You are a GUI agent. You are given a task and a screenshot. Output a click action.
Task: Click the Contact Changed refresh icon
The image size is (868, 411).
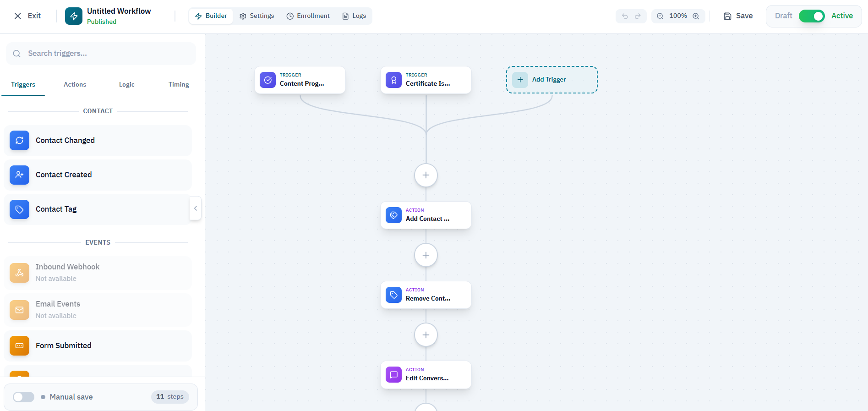click(x=19, y=141)
